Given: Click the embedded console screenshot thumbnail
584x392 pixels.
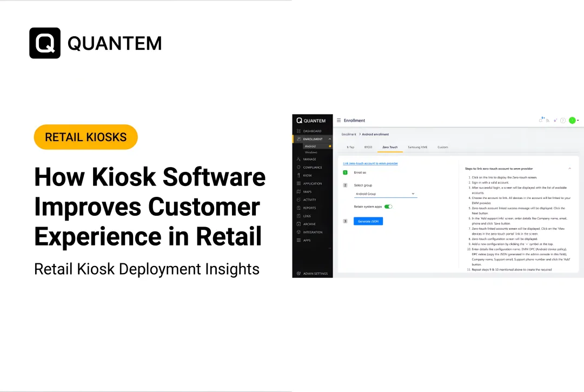Looking at the screenshot, I should 438,196.
